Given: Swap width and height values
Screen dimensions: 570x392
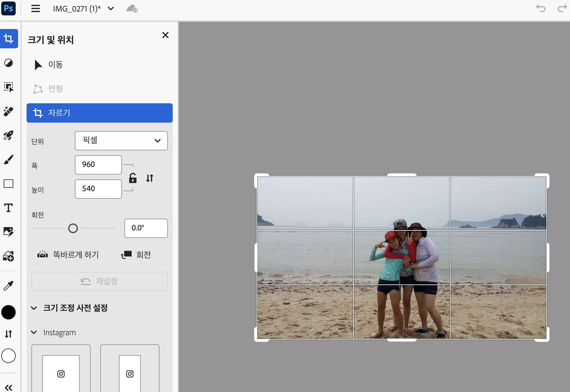Looking at the screenshot, I should (x=150, y=178).
